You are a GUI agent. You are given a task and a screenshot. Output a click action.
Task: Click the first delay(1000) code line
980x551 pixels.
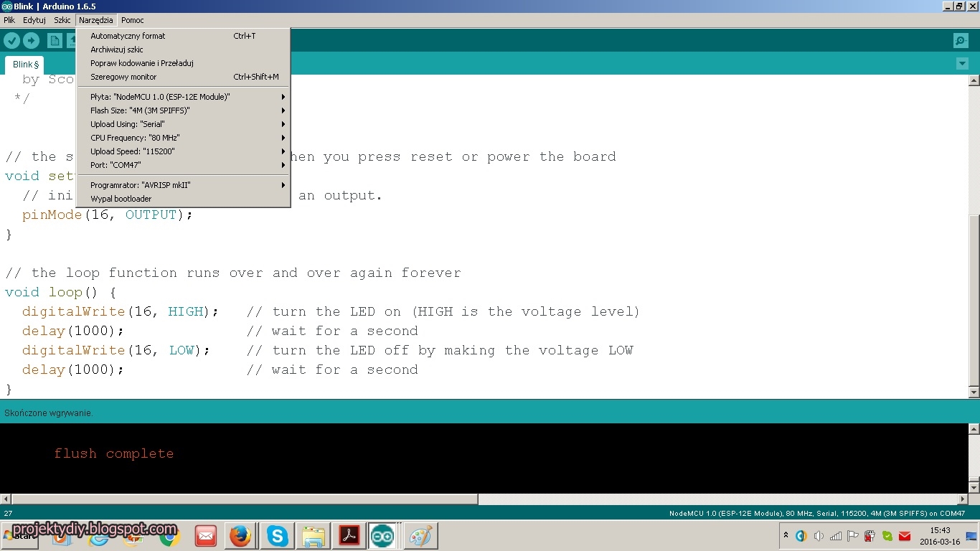[x=73, y=331]
